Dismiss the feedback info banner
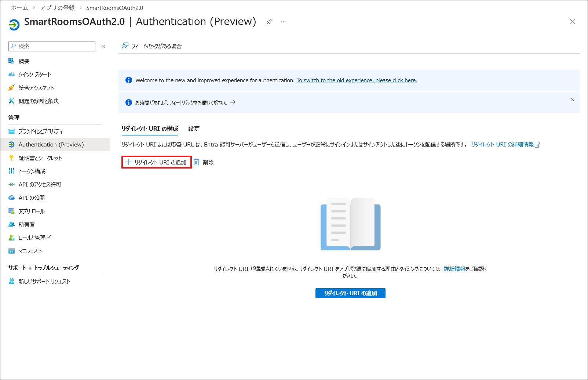 click(x=572, y=99)
